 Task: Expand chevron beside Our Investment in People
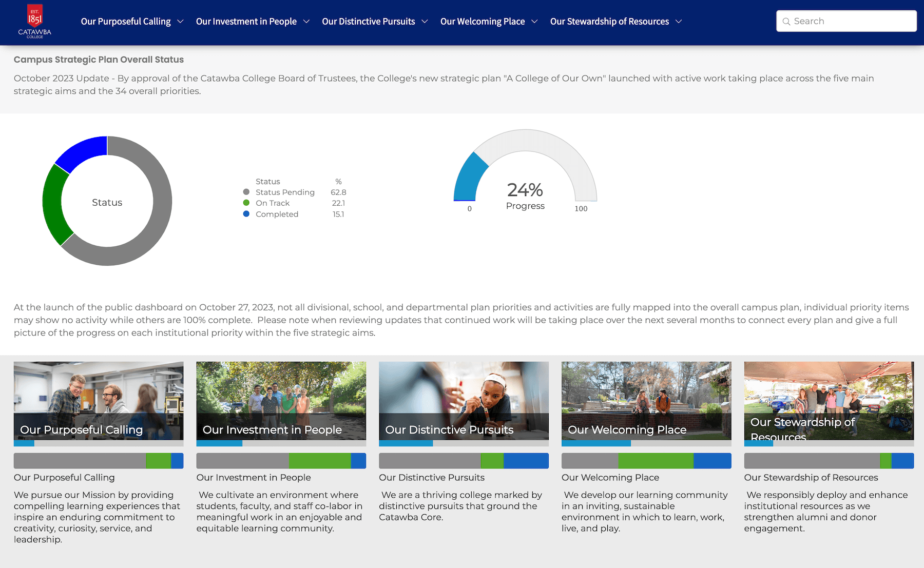(306, 22)
